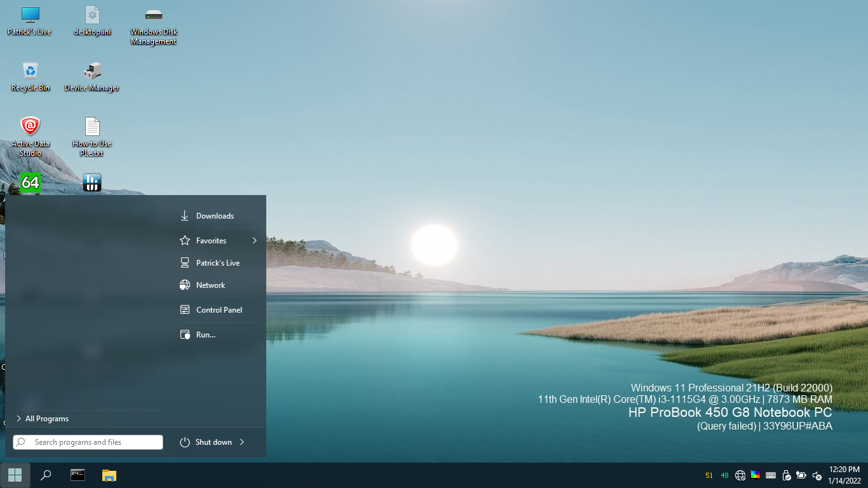The height and width of the screenshot is (488, 868).
Task: Open File Explorer from the taskbar
Action: point(109,475)
